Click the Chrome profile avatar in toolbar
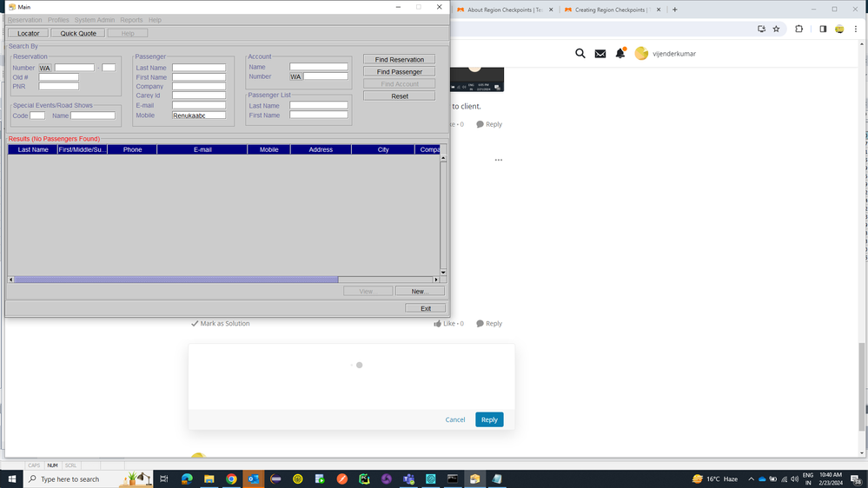The width and height of the screenshot is (868, 488). click(x=839, y=29)
